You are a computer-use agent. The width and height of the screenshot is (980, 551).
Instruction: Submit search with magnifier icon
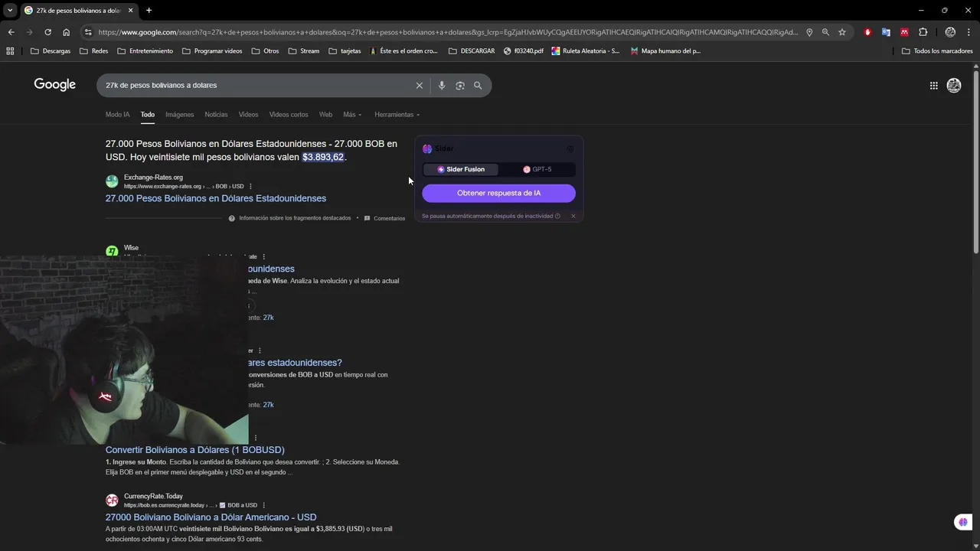coord(478,86)
